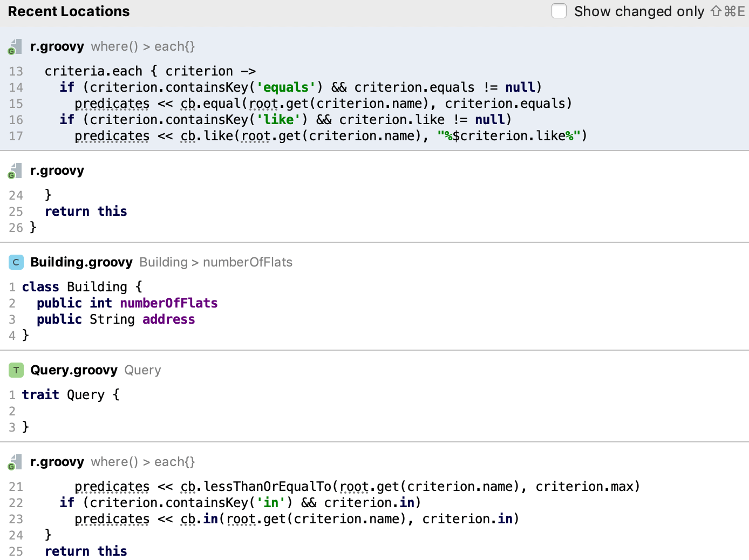749x560 pixels.
Task: Jump to 'class Building {' line
Action: pos(82,287)
